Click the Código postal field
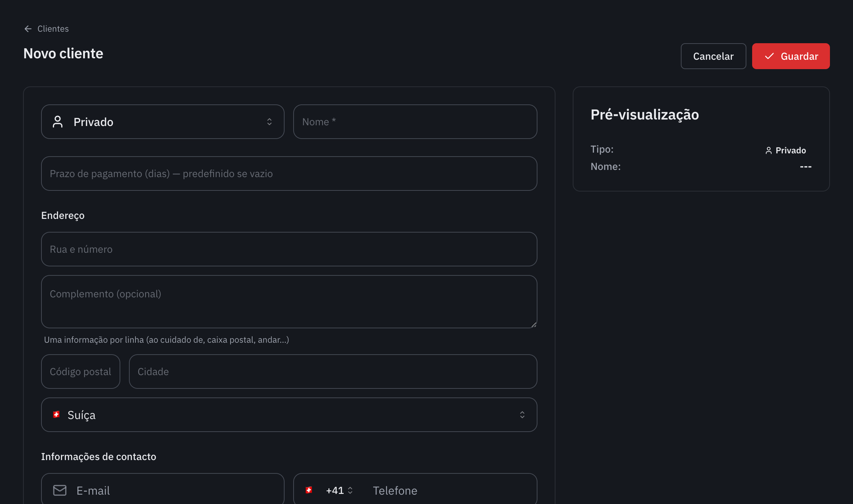 tap(81, 372)
